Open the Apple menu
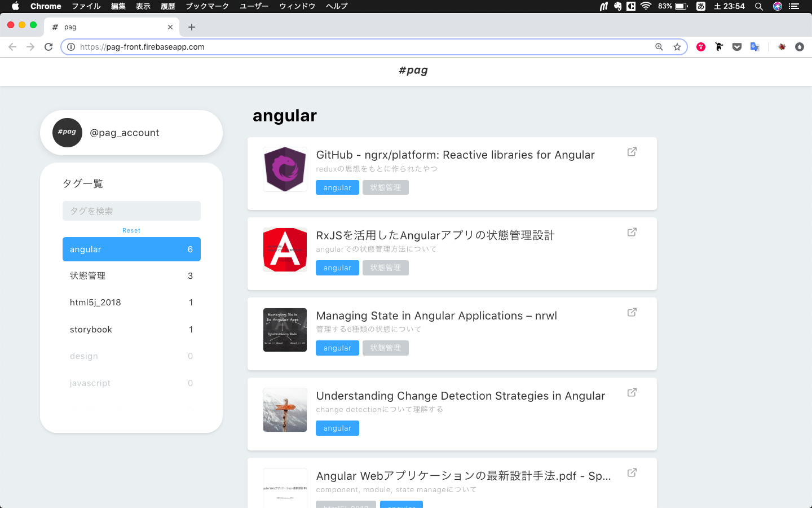The width and height of the screenshot is (812, 508). pyautogui.click(x=15, y=6)
